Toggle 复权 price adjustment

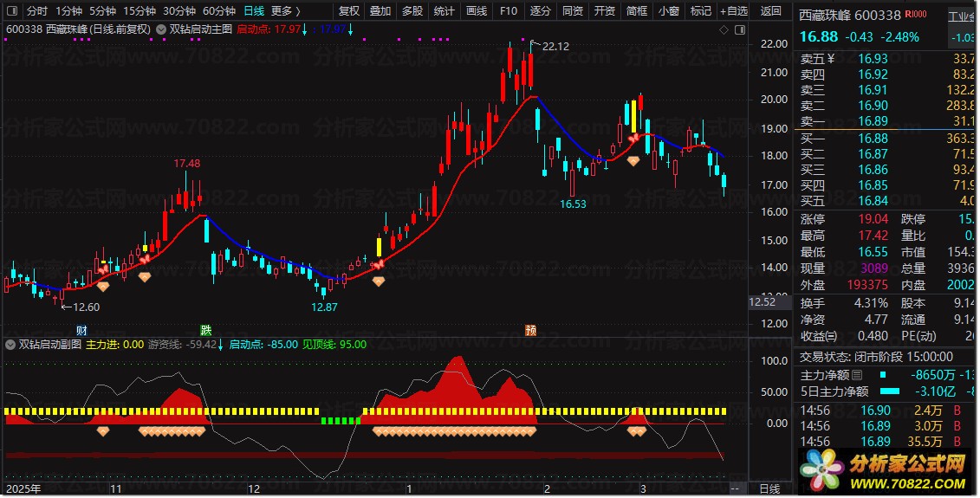[x=348, y=11]
